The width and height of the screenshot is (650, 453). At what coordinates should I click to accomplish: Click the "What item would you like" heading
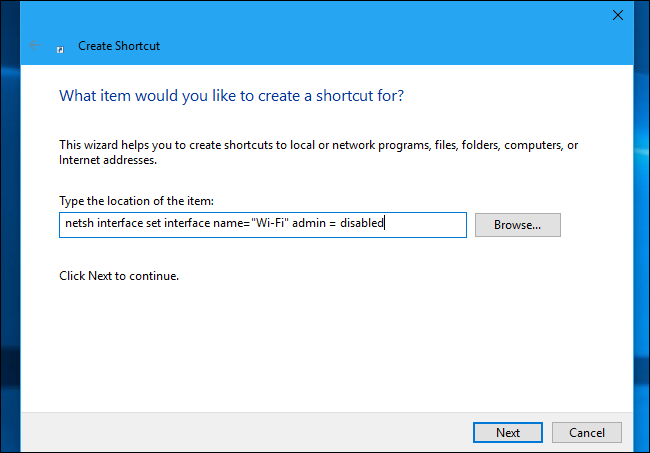pos(232,96)
